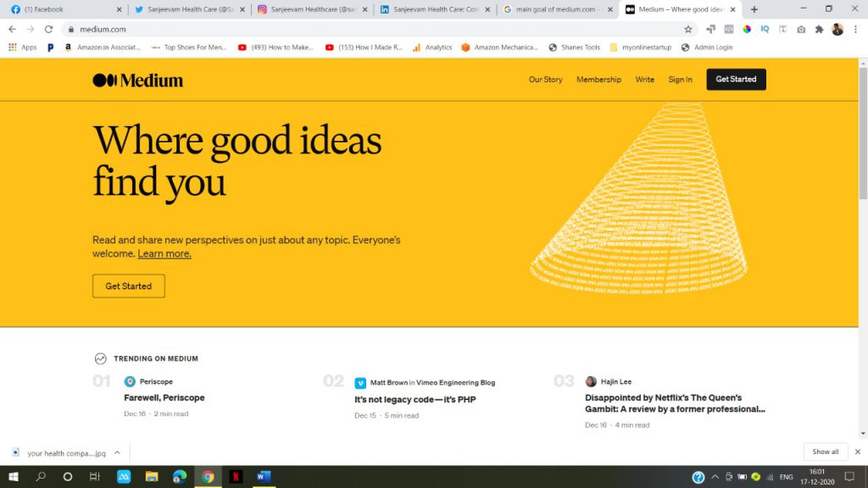The width and height of the screenshot is (868, 488).
Task: Open the Admin Login bookmark
Action: 707,47
